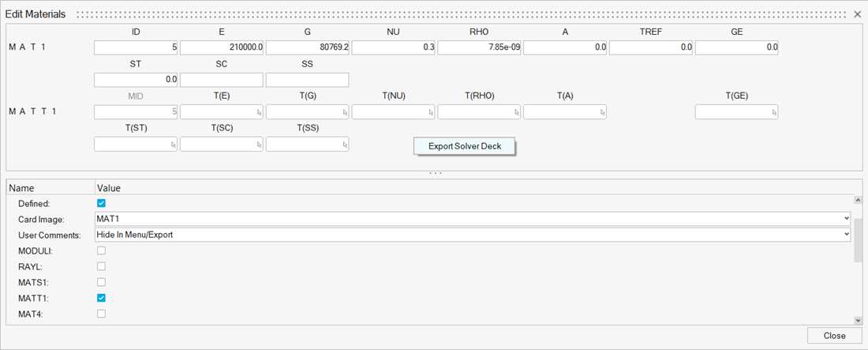Check the RAYL checkbox

(x=101, y=266)
